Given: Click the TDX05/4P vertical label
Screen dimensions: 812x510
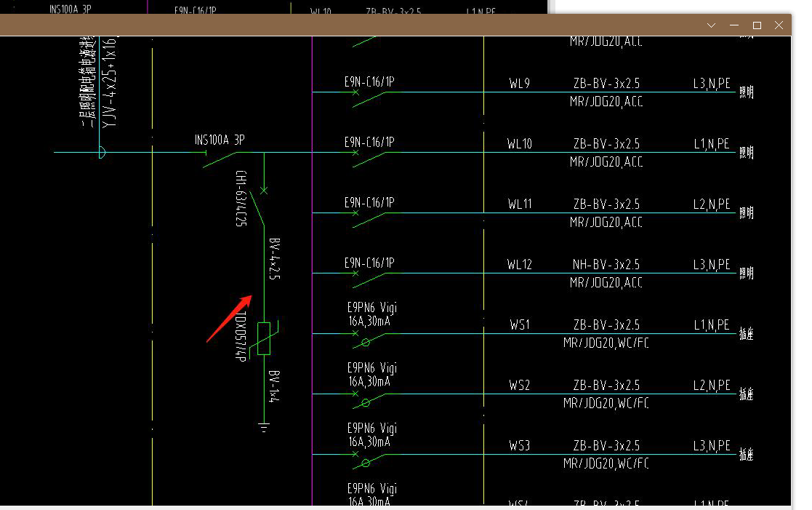Looking at the screenshot, I should (241, 336).
